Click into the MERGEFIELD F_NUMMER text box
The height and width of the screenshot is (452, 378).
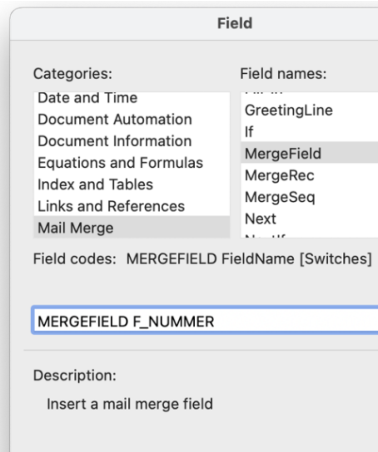pyautogui.click(x=205, y=321)
